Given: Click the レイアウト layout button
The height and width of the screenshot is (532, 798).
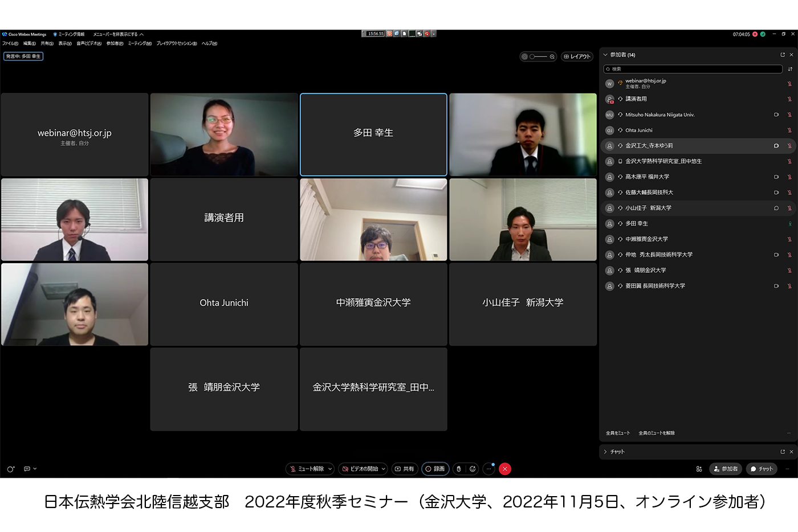Looking at the screenshot, I should (577, 56).
